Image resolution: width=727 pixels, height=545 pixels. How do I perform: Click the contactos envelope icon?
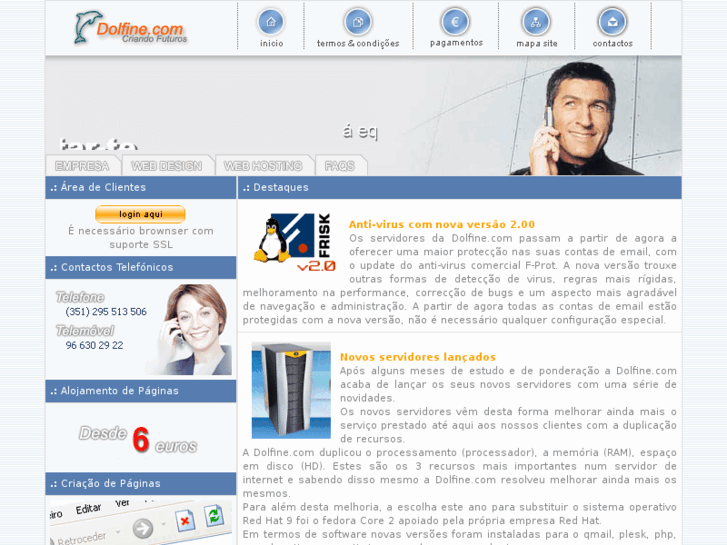pos(612,22)
